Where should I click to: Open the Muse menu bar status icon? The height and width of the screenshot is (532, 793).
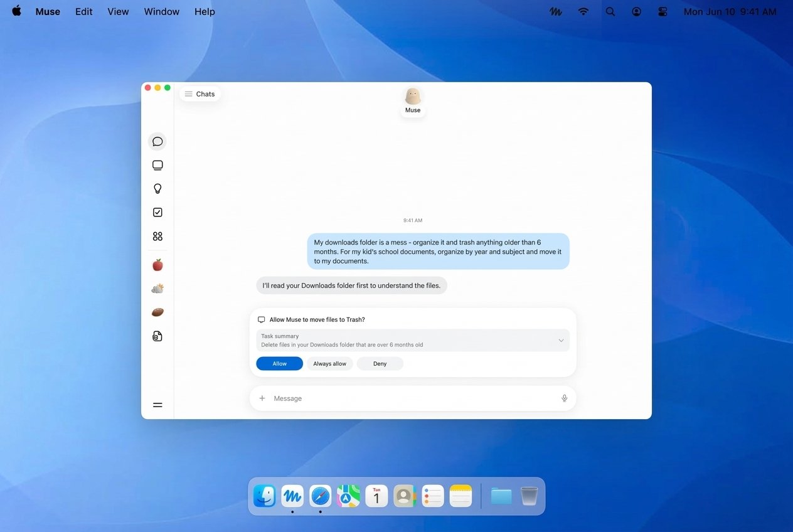point(556,11)
